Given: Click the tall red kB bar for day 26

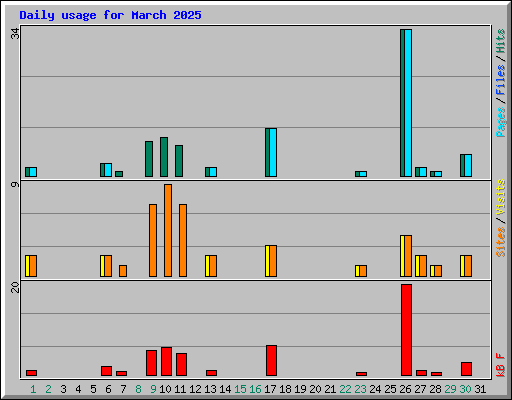Looking at the screenshot, I should pyautogui.click(x=406, y=330).
